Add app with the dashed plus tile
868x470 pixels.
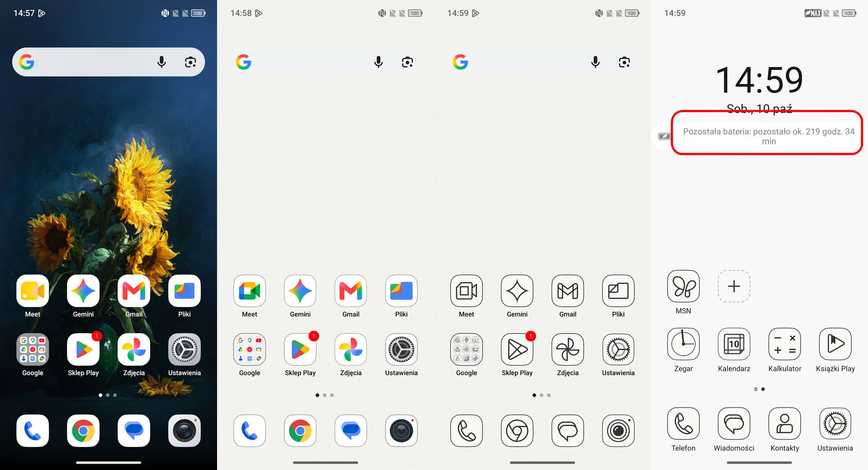click(x=734, y=287)
